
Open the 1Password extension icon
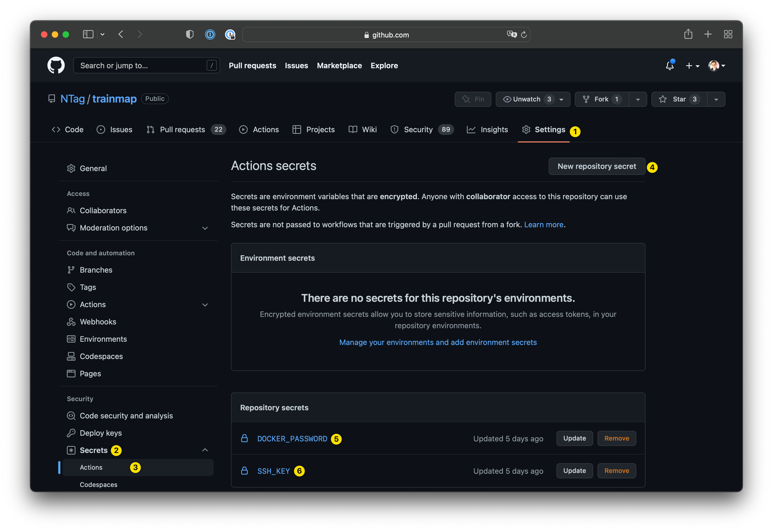point(210,34)
